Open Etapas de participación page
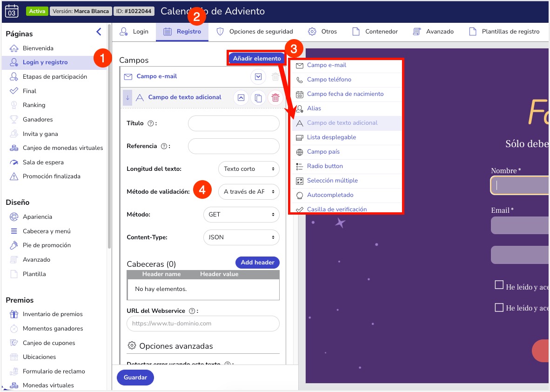The image size is (550, 392). pos(55,76)
